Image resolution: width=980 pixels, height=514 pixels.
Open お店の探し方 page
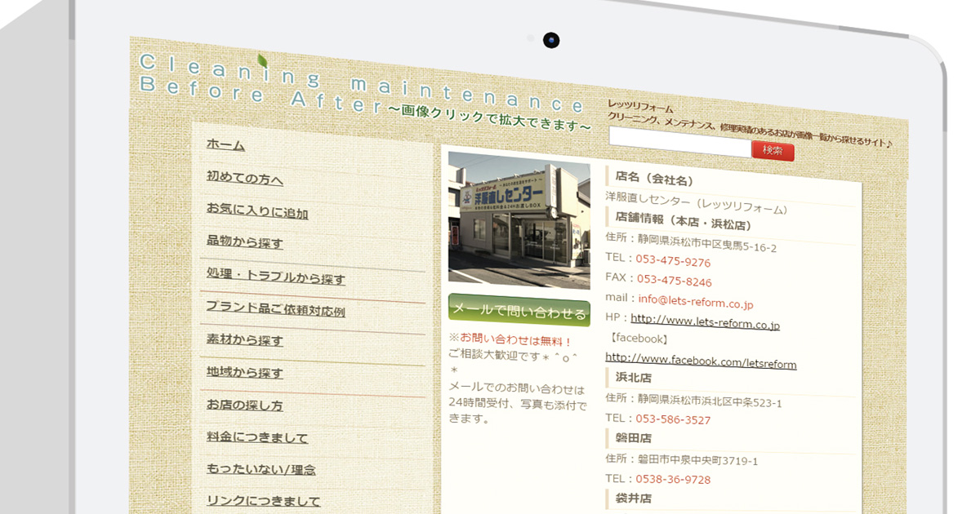click(245, 405)
